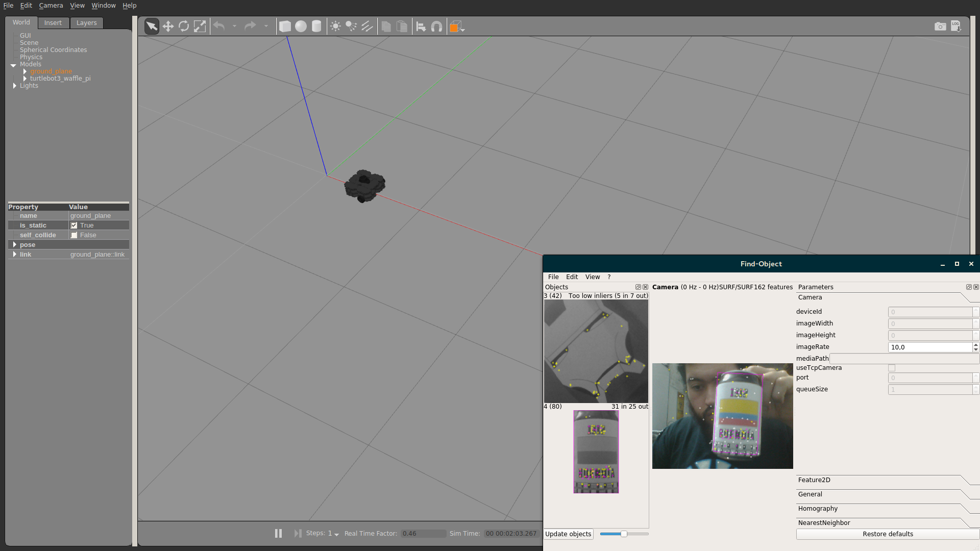
Task: Pause the simulation playback
Action: point(278,533)
